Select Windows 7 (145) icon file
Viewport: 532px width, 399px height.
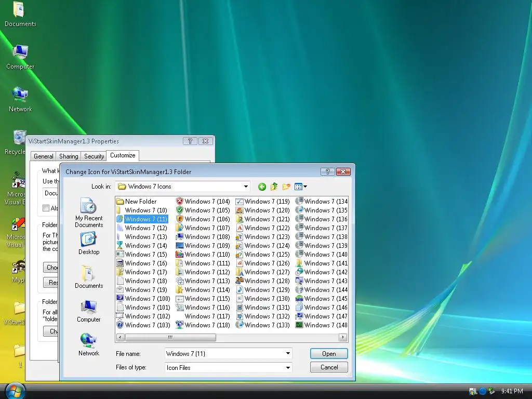point(322,299)
